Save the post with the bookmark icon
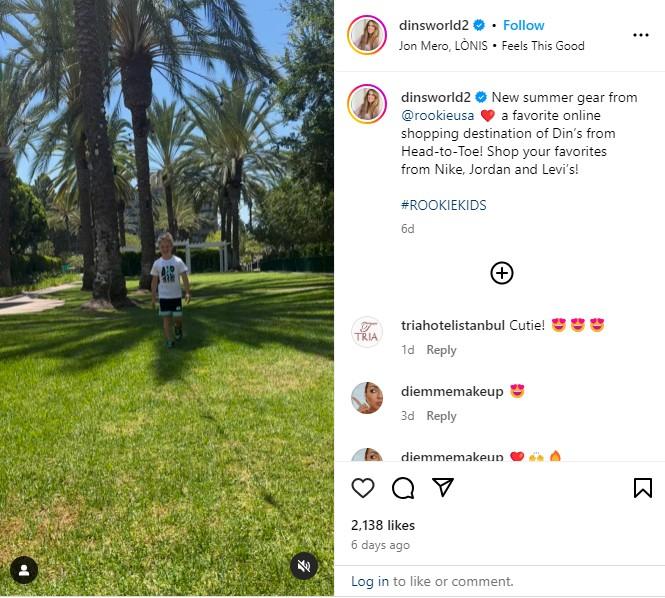665x598 pixels. pos(643,487)
